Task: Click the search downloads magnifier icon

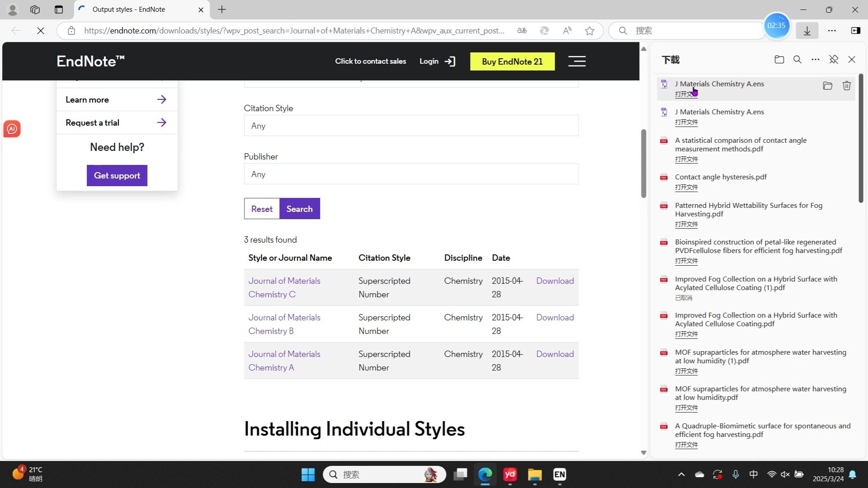Action: 797,60
